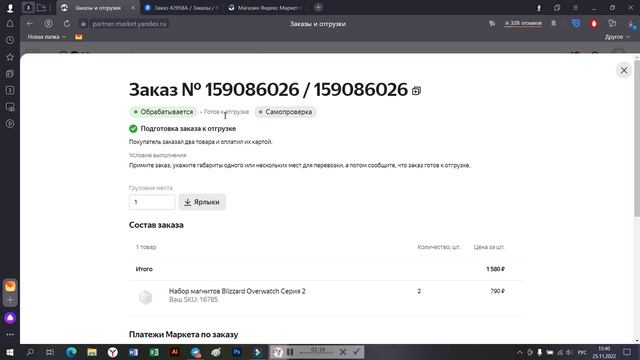Image resolution: width=640 pixels, height=360 pixels.
Task: Switch to the Заказ 42958A tab
Action: tap(182, 8)
